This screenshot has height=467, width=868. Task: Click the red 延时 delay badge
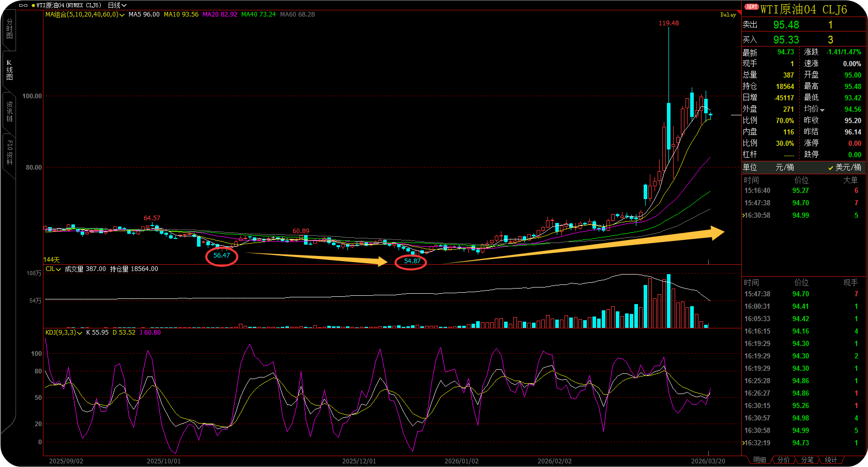click(x=751, y=7)
